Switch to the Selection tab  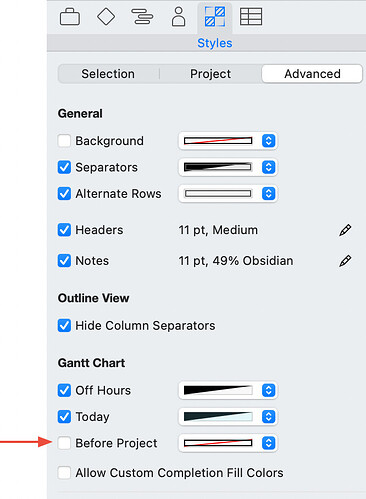108,74
